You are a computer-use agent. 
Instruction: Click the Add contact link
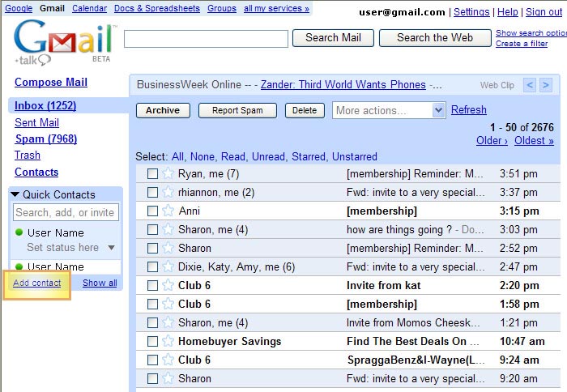(37, 283)
